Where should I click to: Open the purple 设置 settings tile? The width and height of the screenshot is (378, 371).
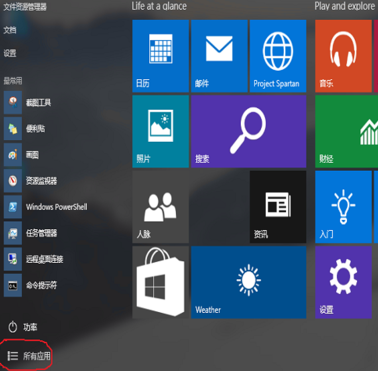pos(343,282)
